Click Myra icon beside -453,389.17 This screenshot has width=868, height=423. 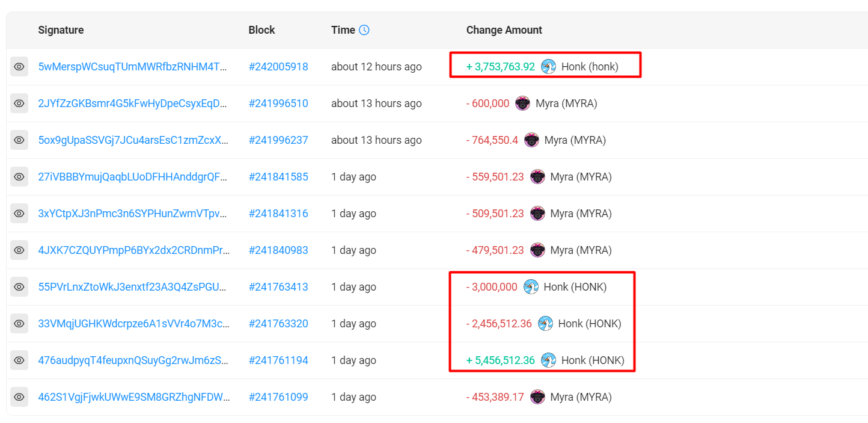pyautogui.click(x=537, y=397)
